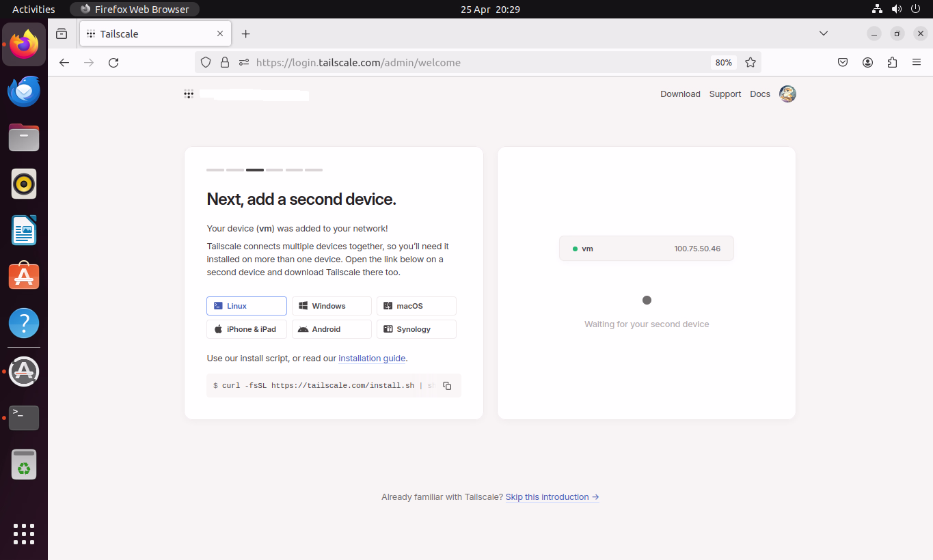Skip this introduction
933x560 pixels.
tap(552, 496)
